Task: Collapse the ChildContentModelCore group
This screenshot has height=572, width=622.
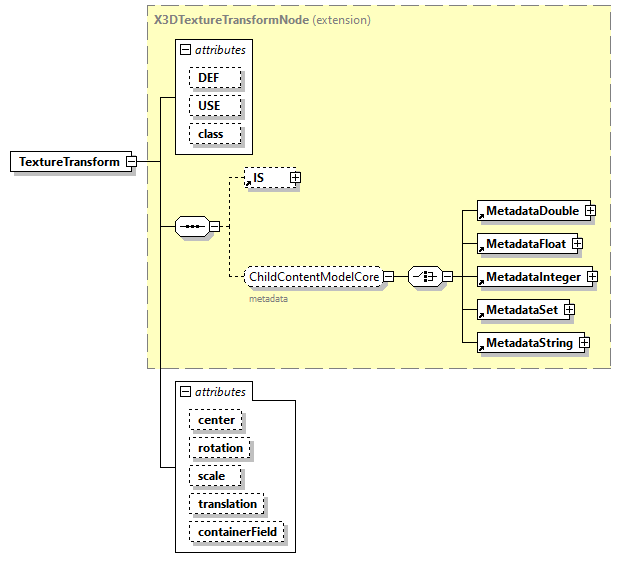Action: (x=388, y=277)
